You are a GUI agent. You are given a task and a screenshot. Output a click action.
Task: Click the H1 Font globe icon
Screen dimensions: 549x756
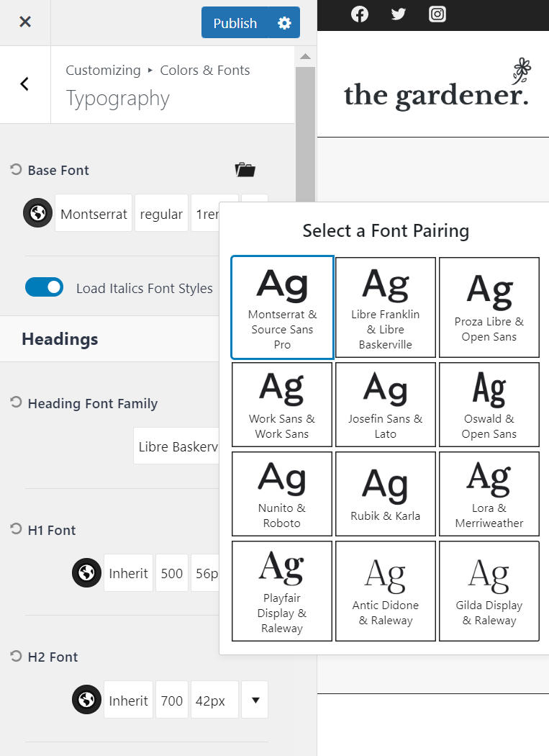pos(86,573)
